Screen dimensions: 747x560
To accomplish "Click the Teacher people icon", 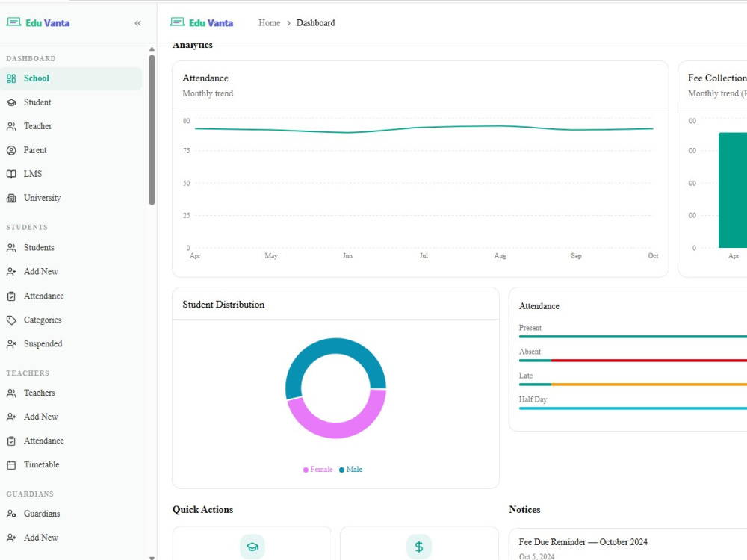I will click(x=11, y=126).
